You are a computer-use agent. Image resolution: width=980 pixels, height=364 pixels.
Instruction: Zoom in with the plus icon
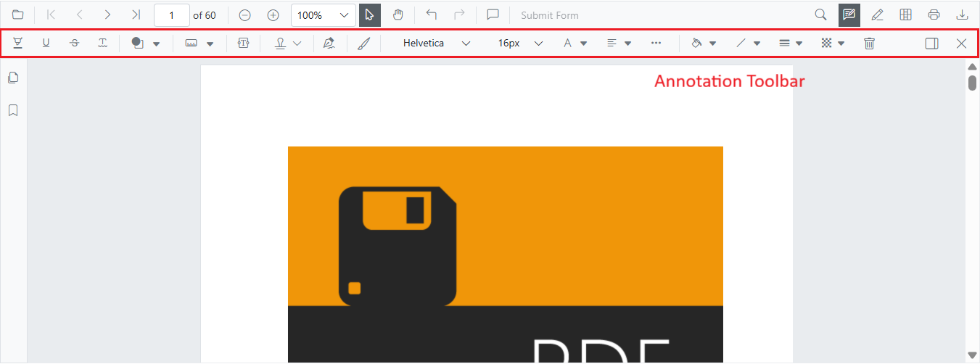click(x=273, y=15)
